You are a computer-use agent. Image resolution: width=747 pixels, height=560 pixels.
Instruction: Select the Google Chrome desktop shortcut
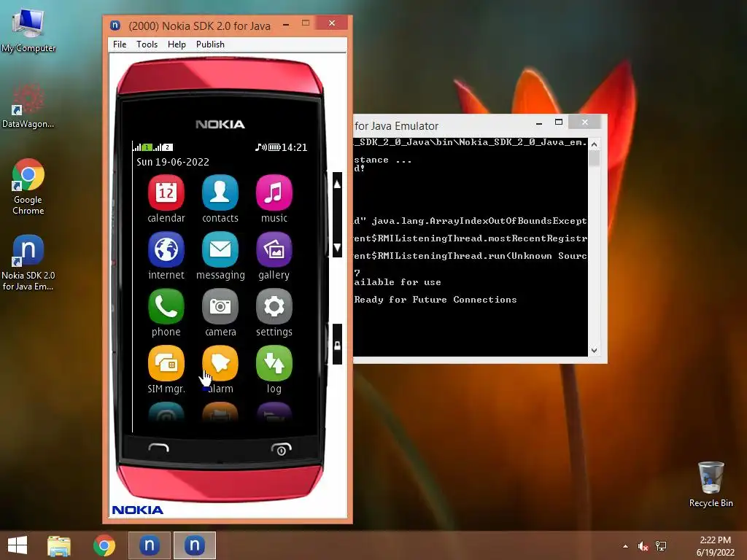tap(28, 186)
